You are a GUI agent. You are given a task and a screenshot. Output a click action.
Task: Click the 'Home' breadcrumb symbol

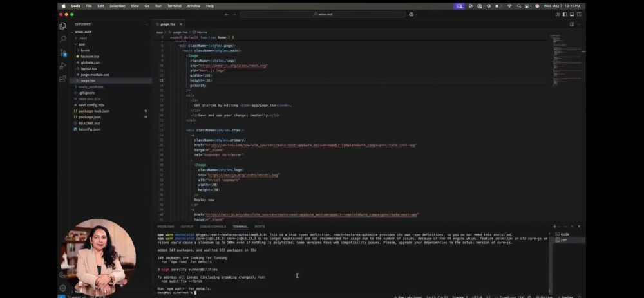[202, 32]
